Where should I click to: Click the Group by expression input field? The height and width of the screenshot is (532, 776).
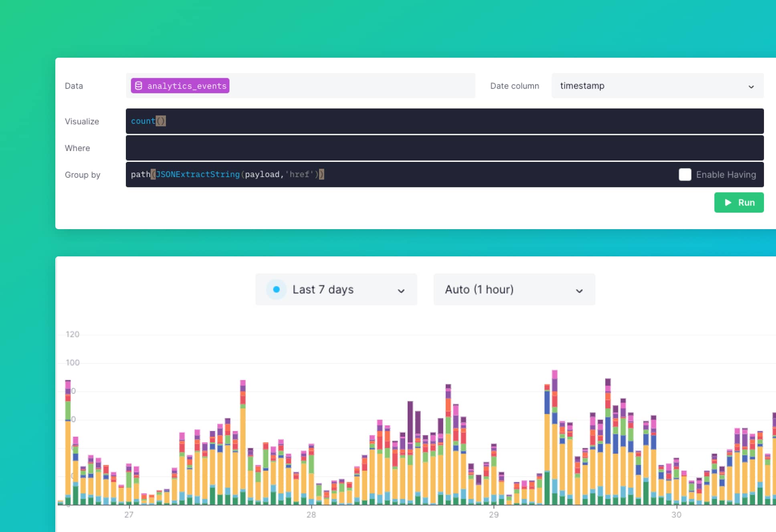pos(401,174)
